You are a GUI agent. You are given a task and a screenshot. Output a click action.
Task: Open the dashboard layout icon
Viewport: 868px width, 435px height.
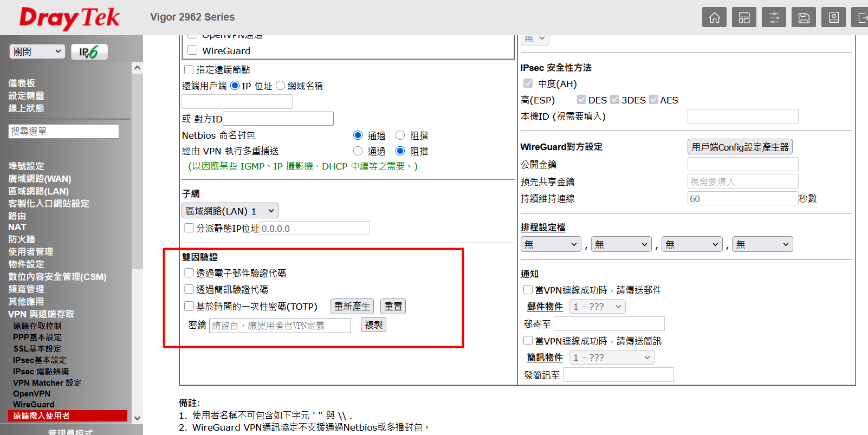(x=744, y=17)
